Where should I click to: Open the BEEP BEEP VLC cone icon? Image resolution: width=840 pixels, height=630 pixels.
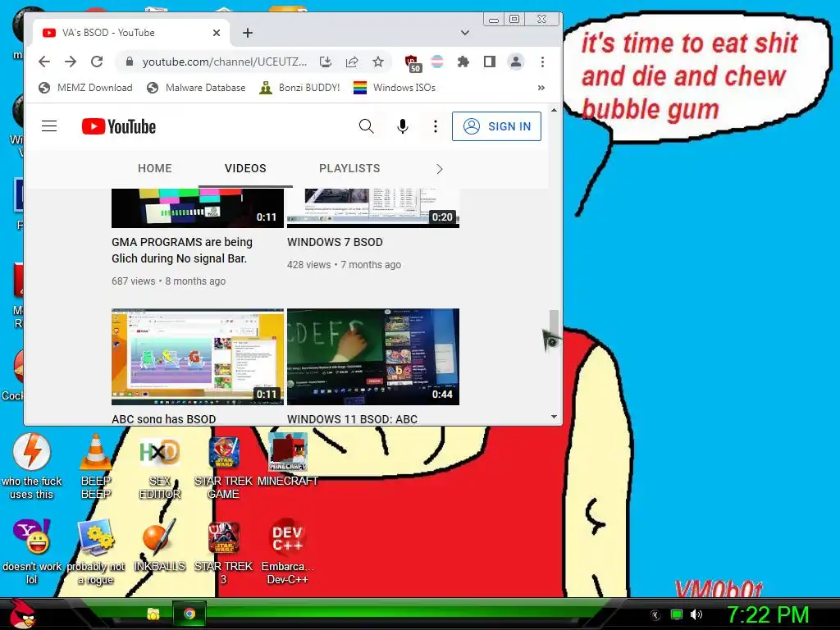click(95, 466)
